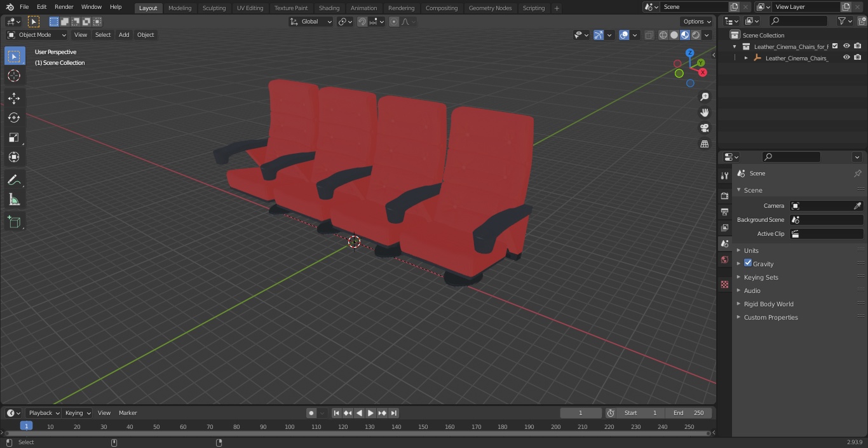The height and width of the screenshot is (448, 868).
Task: Click the X axis on navigation gizmo
Action: [x=703, y=72]
